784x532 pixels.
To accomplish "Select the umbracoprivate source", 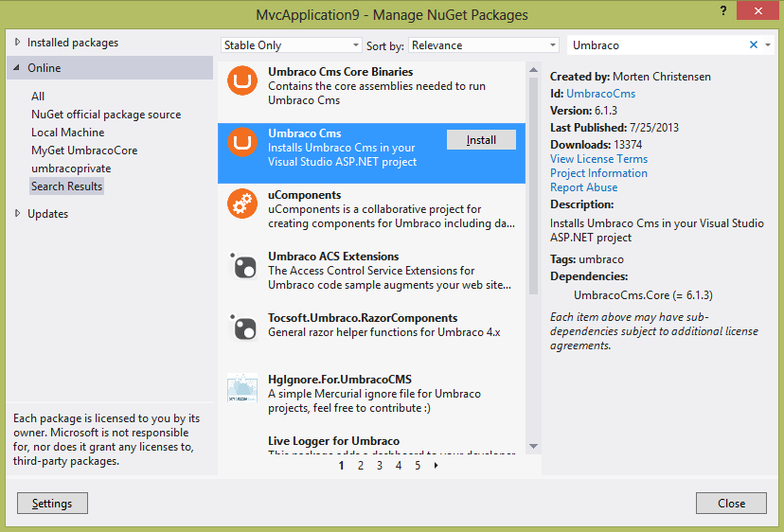I will point(71,168).
